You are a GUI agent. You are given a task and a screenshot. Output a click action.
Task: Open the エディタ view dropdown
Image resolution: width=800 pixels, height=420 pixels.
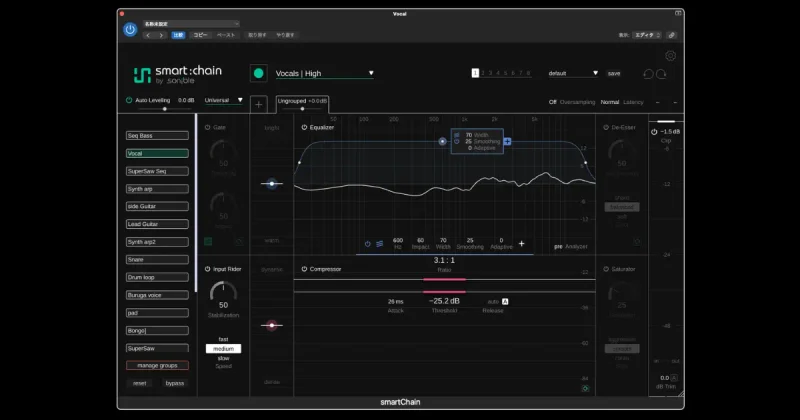(647, 35)
